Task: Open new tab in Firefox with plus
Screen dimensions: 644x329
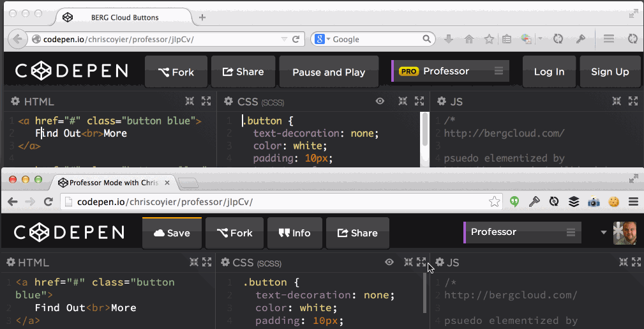Action: coord(202,17)
